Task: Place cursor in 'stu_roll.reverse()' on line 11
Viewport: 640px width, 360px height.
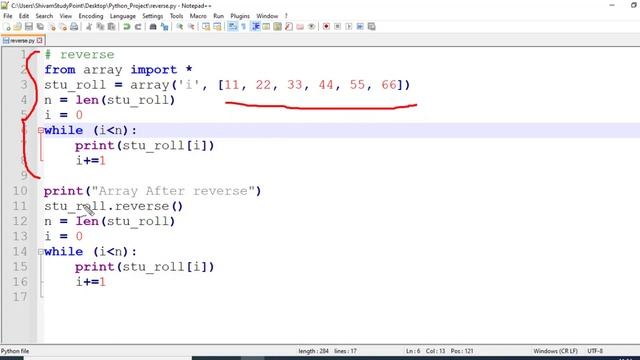Action: (113, 206)
